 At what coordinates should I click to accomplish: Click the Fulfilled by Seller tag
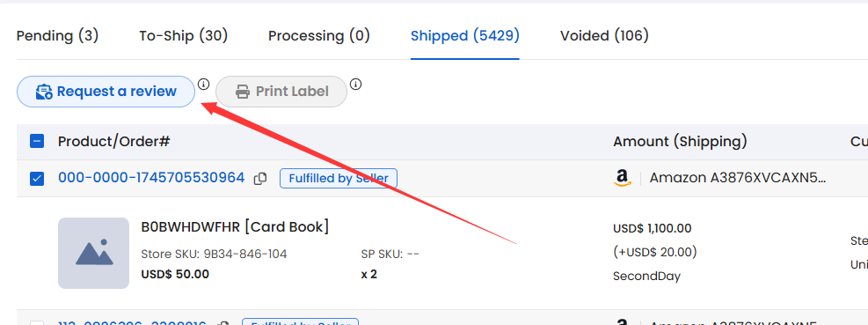click(x=339, y=179)
